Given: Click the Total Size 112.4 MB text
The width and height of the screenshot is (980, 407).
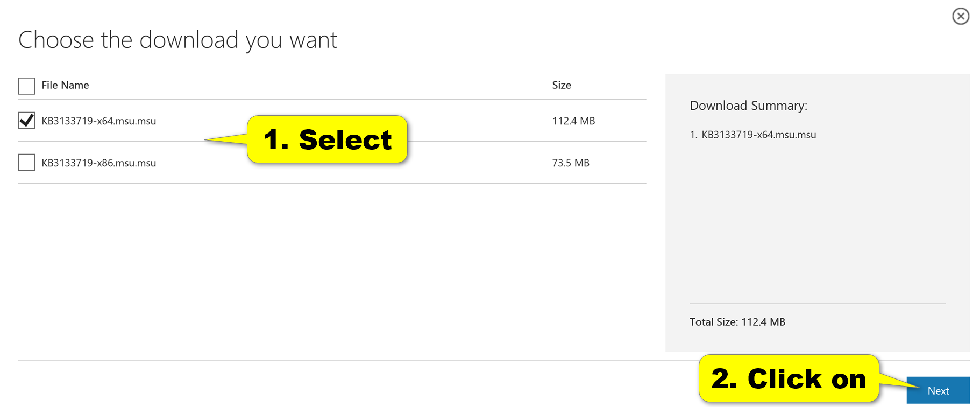Looking at the screenshot, I should click(737, 322).
